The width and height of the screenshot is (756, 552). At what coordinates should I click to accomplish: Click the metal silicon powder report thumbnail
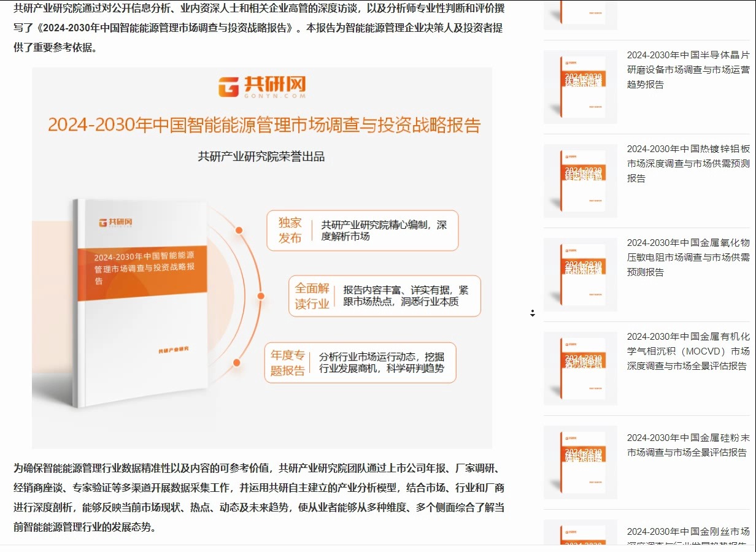pos(580,462)
